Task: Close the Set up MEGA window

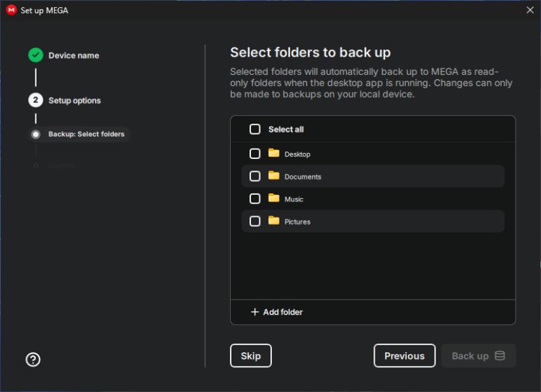Action: coord(530,10)
